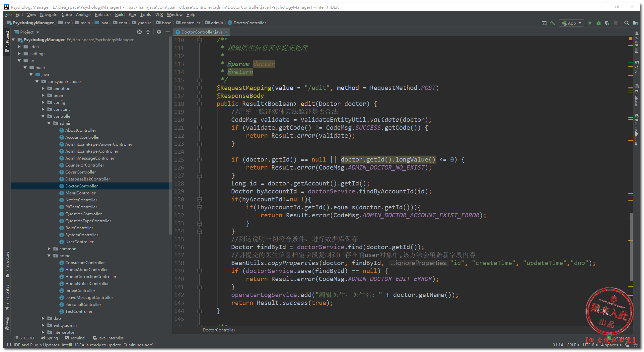Debug the App configuration
This screenshot has height=352, width=644.
coord(598,23)
